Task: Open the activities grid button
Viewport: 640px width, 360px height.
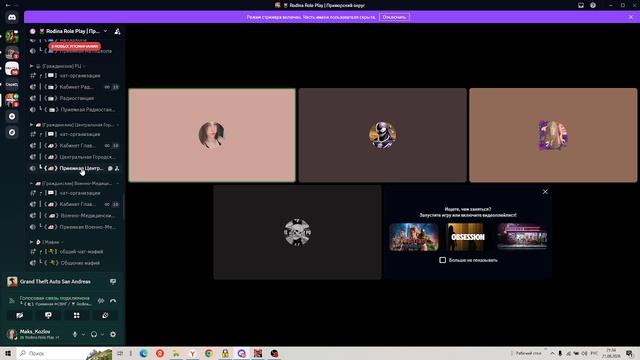Action: [77, 316]
